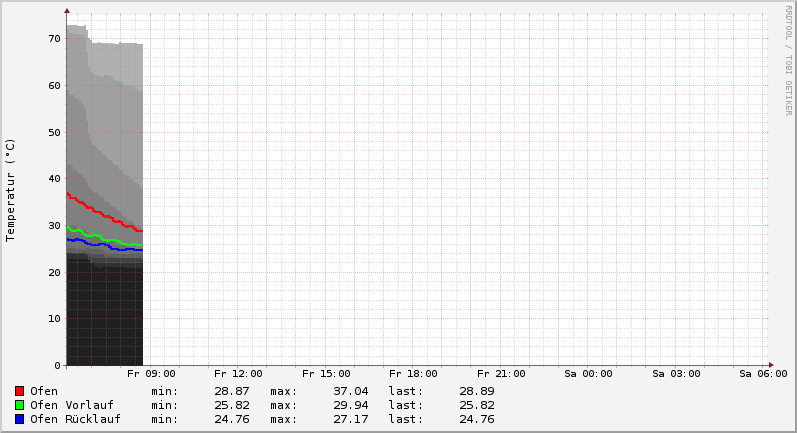Screen dimensions: 797x433
Task: Click the 70 value on the temperature axis
Action: pos(55,39)
